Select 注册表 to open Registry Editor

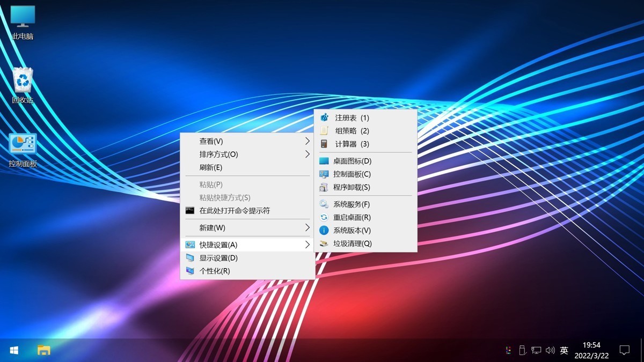coord(352,117)
